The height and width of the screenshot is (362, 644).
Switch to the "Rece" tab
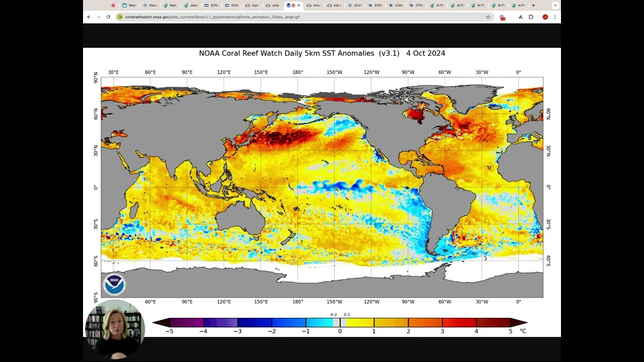(x=150, y=6)
